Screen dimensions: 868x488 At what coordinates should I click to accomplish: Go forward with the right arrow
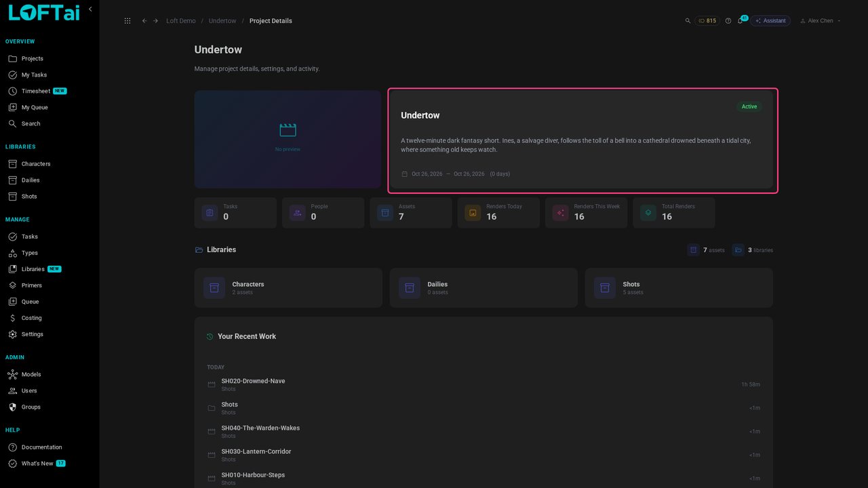click(x=155, y=21)
